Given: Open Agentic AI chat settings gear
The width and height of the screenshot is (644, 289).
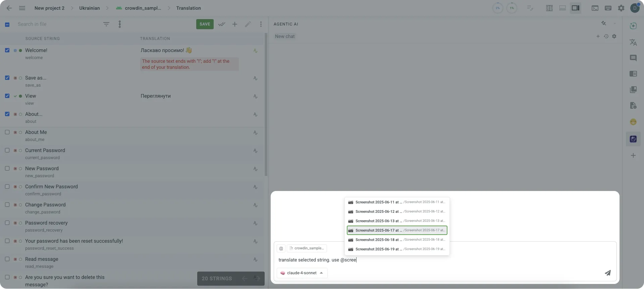Looking at the screenshot, I should (x=614, y=36).
